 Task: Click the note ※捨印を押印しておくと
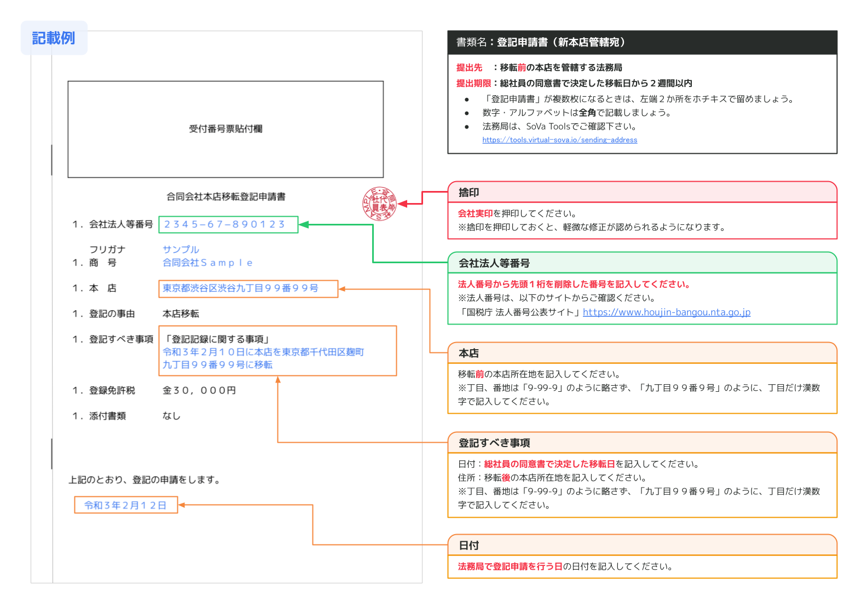tap(592, 227)
